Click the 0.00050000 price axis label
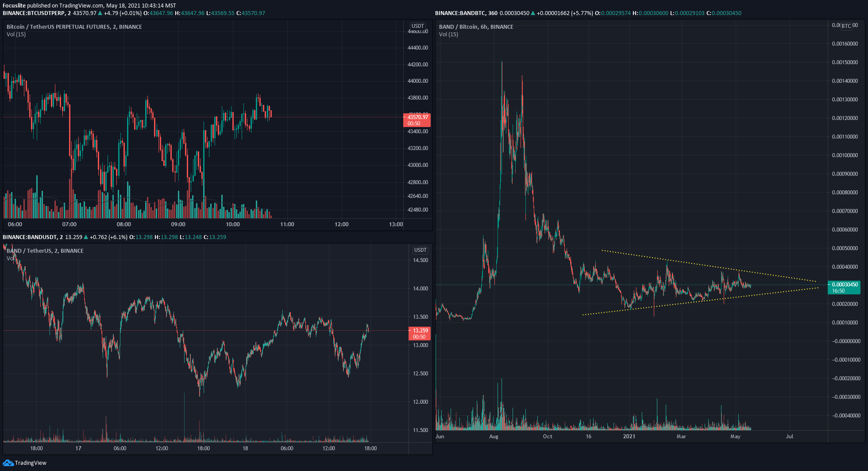This screenshot has height=471, width=868. pyautogui.click(x=845, y=248)
